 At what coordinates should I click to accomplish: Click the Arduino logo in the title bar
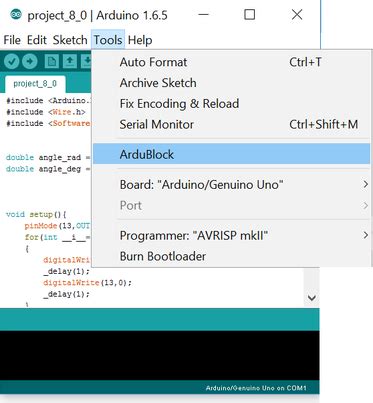point(16,15)
